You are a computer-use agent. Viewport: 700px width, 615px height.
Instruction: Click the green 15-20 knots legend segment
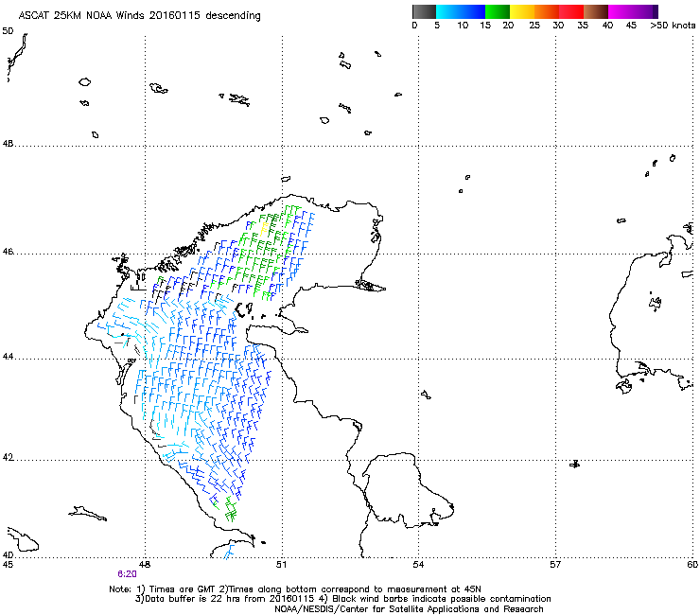click(x=498, y=11)
